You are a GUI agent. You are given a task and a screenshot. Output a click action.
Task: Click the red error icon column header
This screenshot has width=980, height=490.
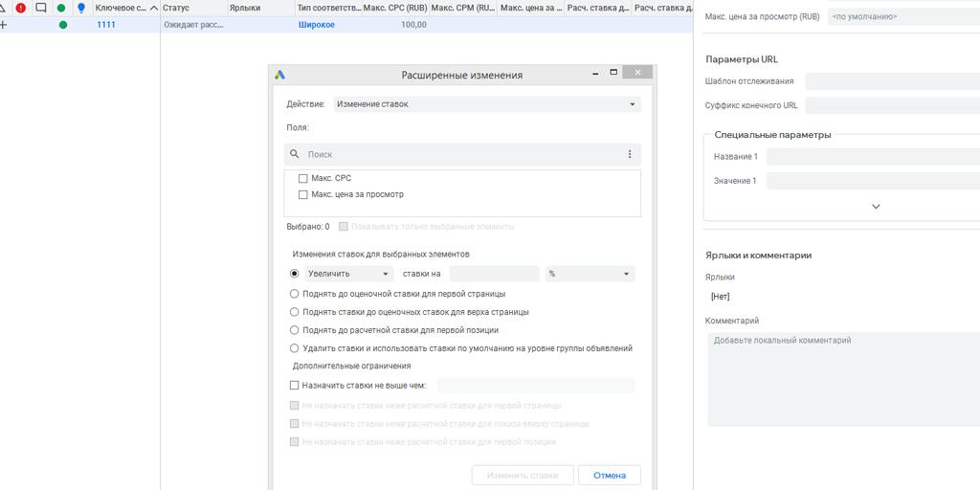(21, 8)
